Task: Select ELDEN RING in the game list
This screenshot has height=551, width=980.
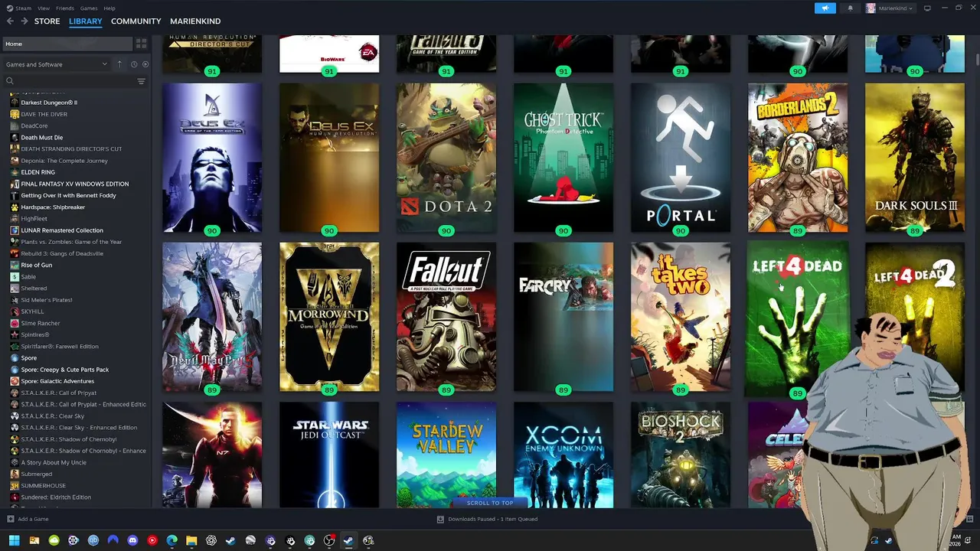Action: point(38,172)
